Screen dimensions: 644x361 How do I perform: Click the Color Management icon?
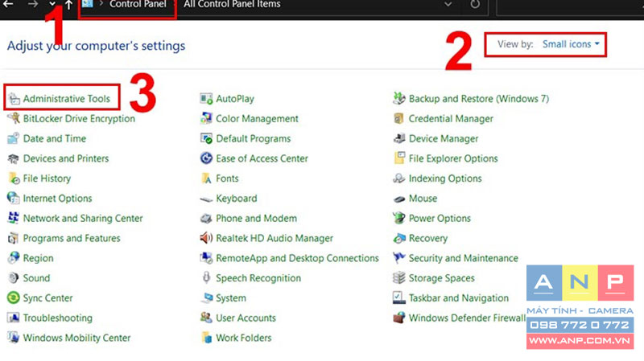click(206, 118)
